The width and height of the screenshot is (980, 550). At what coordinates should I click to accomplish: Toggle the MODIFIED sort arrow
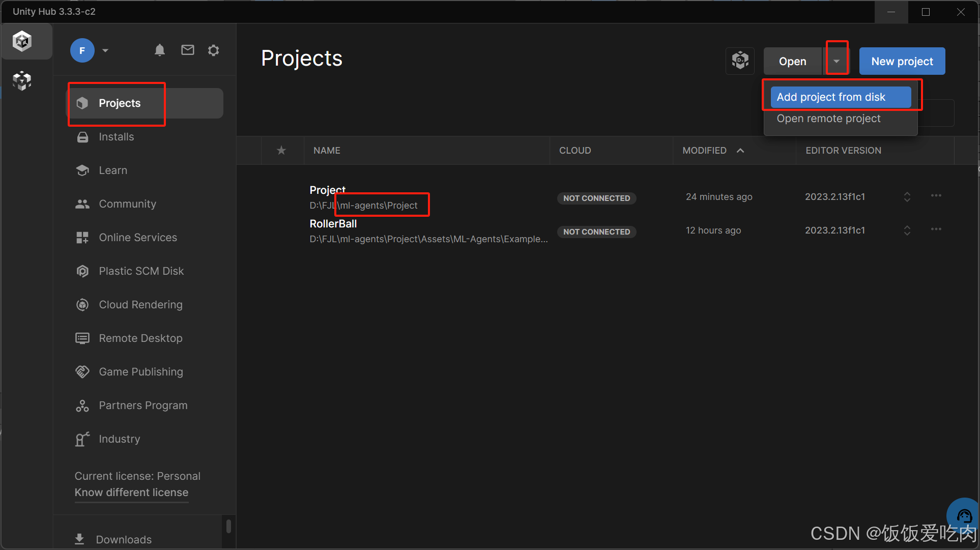tap(740, 151)
